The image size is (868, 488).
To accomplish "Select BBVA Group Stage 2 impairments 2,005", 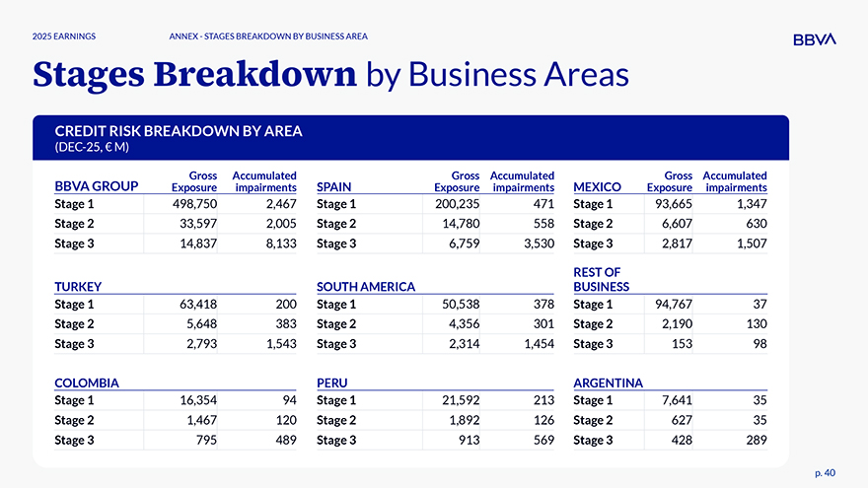I will [x=281, y=224].
